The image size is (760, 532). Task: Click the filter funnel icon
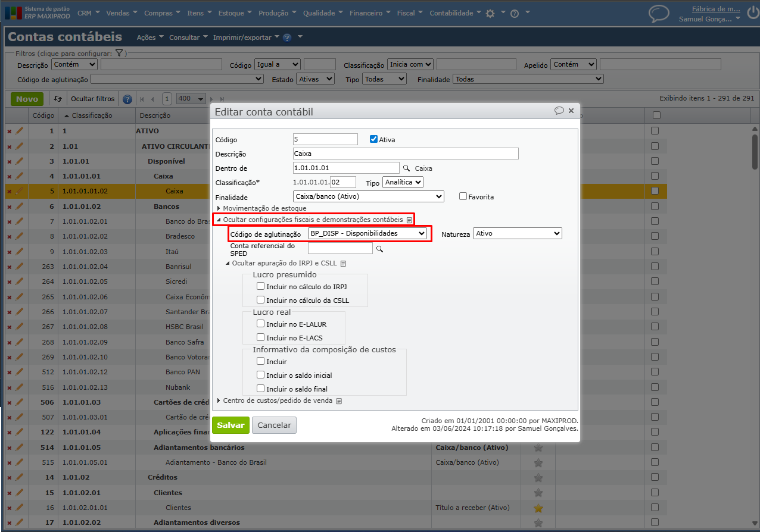pos(119,53)
